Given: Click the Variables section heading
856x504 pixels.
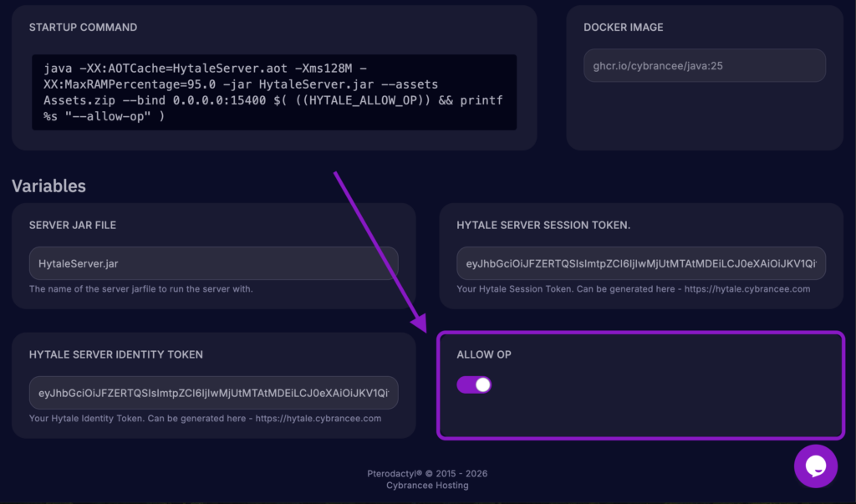Looking at the screenshot, I should (48, 186).
